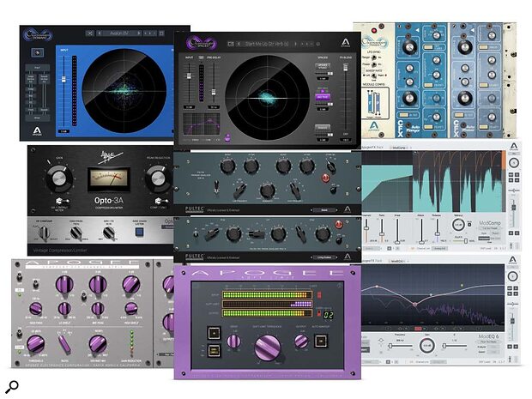Click DRY/WET MIX knob on Apogee channel strip
This screenshot has width=532, height=399.
point(97,344)
